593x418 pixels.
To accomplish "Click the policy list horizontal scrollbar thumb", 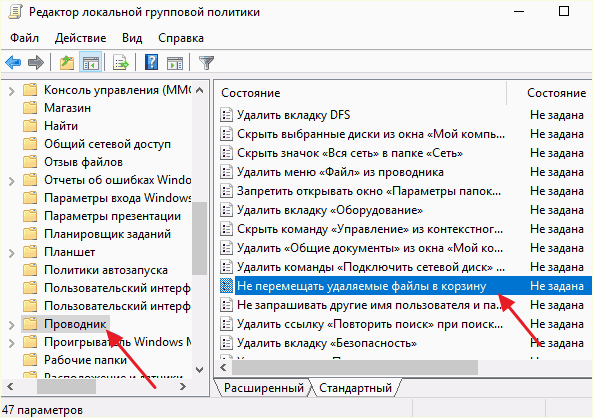I will coord(355,367).
